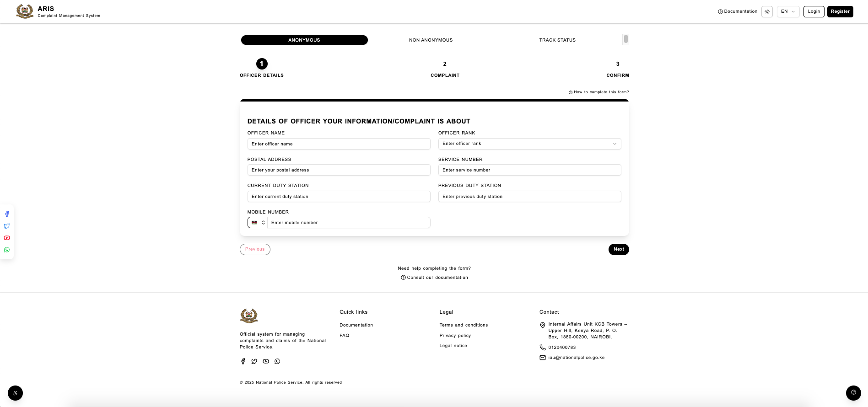Viewport: 868px width, 407px height.
Task: Switch to the Non Anonymous tab
Action: click(x=431, y=40)
